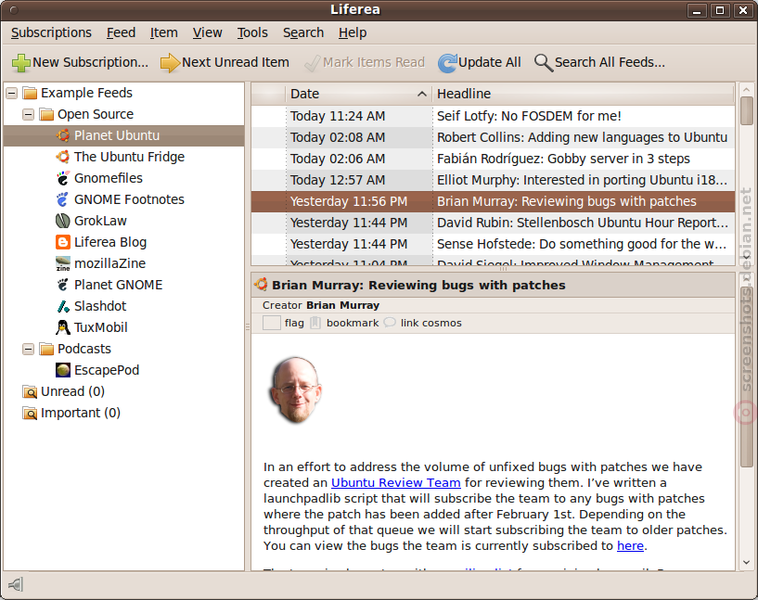Click the article title Brian Murray: Reviewing bugs

tap(419, 285)
